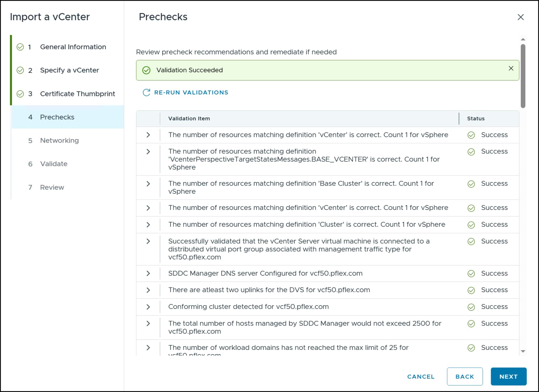
Task: Expand the two uplinks for DVS row
Action: (x=148, y=290)
